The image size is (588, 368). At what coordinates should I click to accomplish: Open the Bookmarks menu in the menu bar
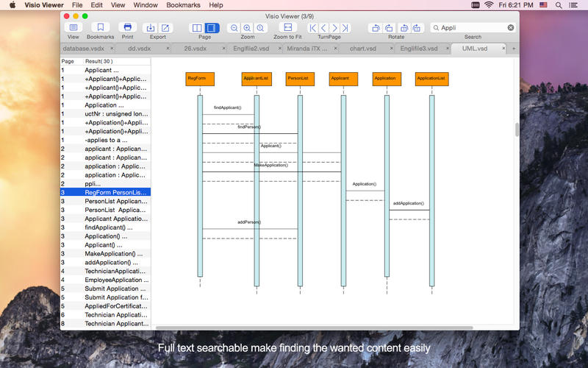183,5
